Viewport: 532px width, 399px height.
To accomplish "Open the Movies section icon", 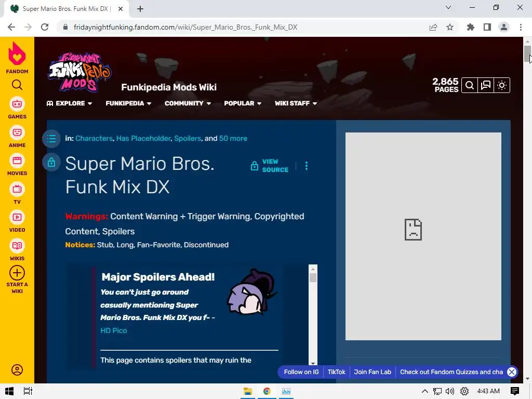I will click(x=17, y=161).
